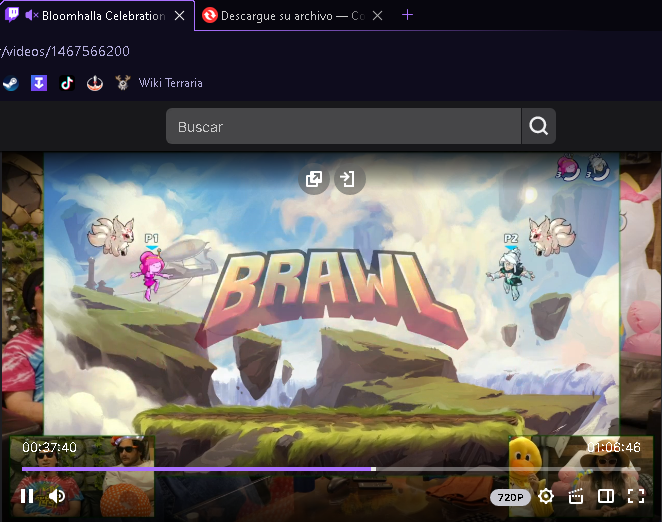Open the Steam bookmark
This screenshot has height=522, width=662.
[11, 83]
